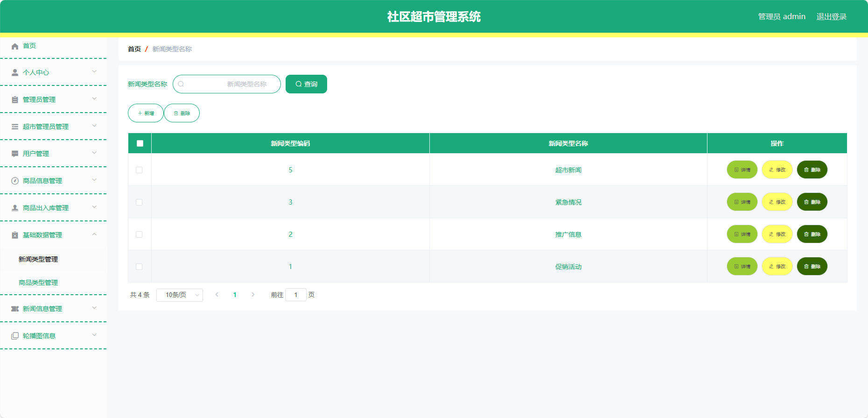Expand the 新闻信息管理 menu chevron

pyautogui.click(x=94, y=308)
